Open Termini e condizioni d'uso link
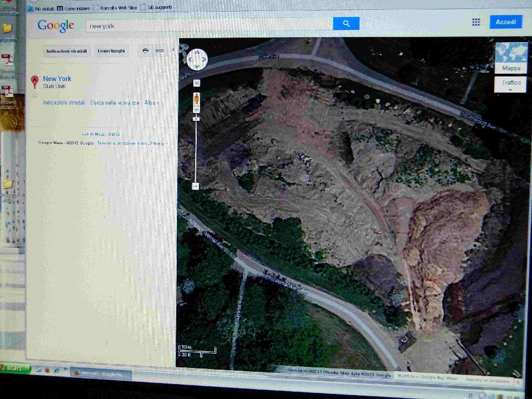The width and height of the screenshot is (532, 399). [122, 143]
